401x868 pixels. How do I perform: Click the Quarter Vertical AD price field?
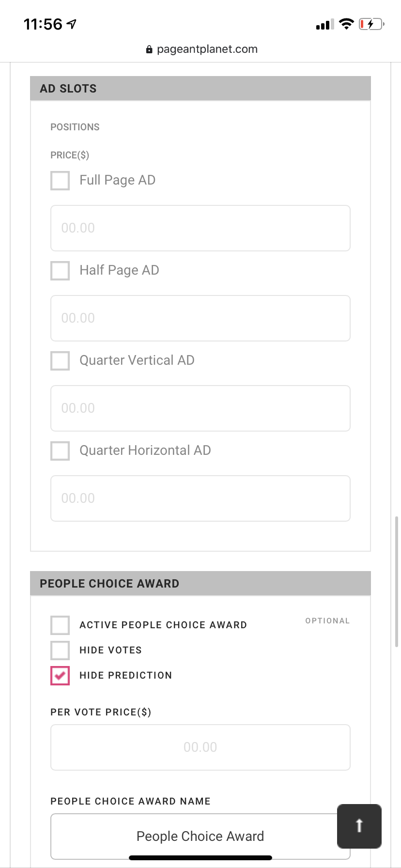click(200, 408)
